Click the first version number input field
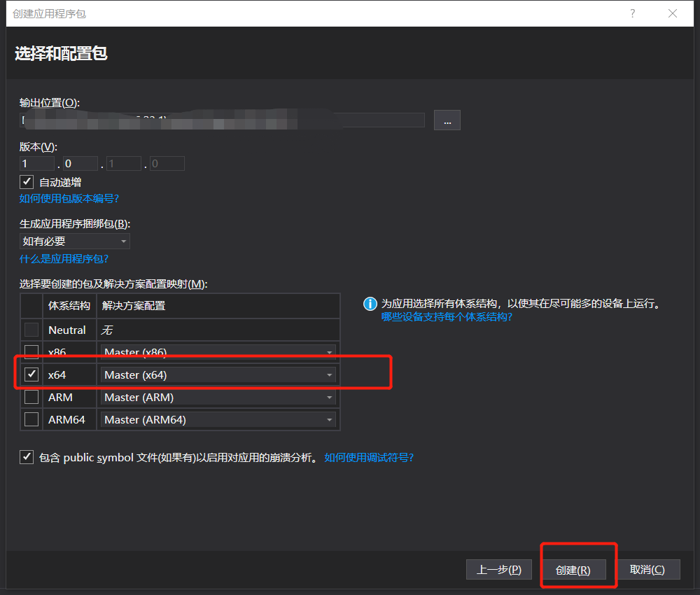Screen dimensions: 700x595 tap(36, 162)
